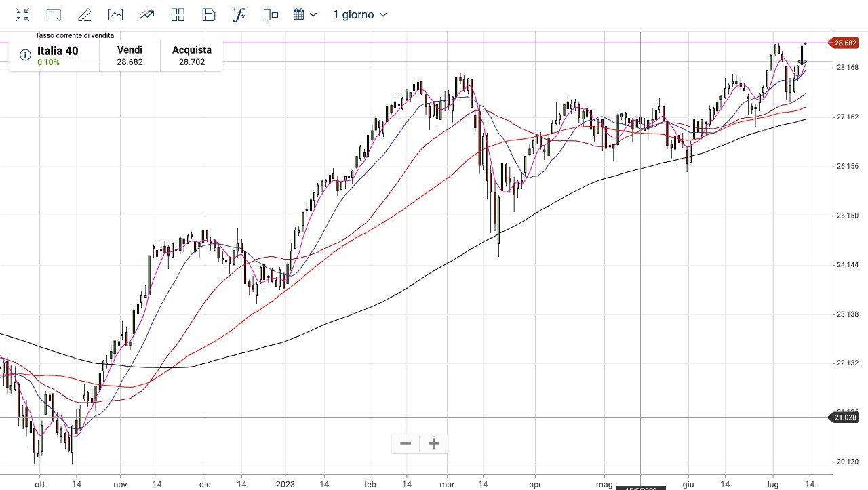Click the 'feb' date axis label
Screen dimensions: 868x490
[370, 484]
